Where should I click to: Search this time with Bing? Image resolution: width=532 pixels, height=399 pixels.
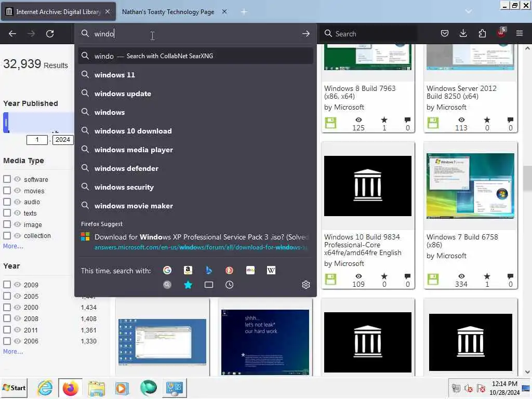tap(209, 270)
